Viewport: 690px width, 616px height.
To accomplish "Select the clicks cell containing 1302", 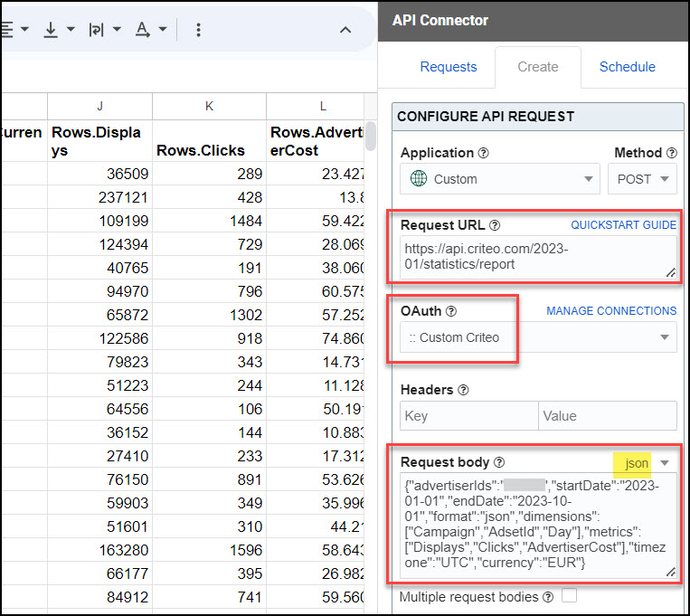I will pos(209,315).
